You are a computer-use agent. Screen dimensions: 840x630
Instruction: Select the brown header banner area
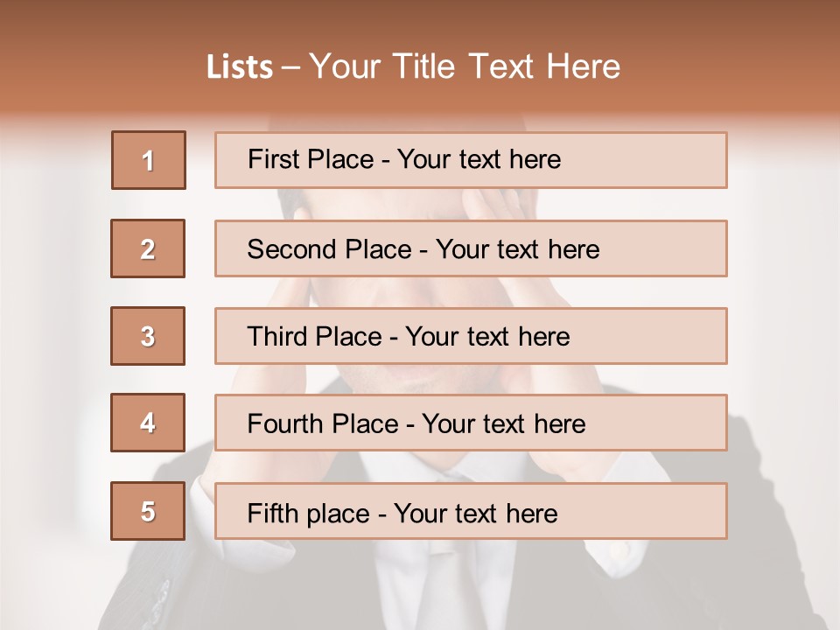pyautogui.click(x=420, y=59)
